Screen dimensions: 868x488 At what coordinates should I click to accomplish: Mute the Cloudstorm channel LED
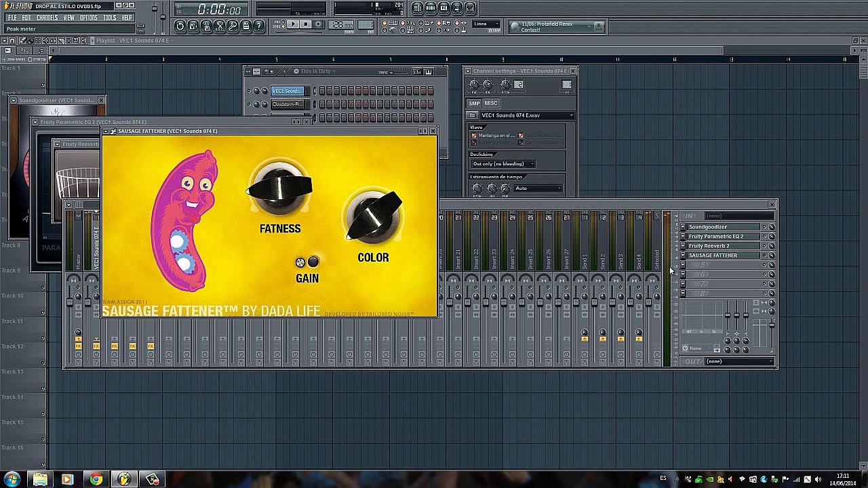(249, 104)
